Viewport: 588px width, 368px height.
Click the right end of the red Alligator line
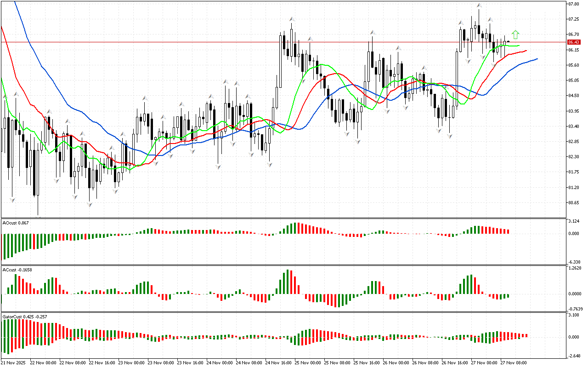526,51
